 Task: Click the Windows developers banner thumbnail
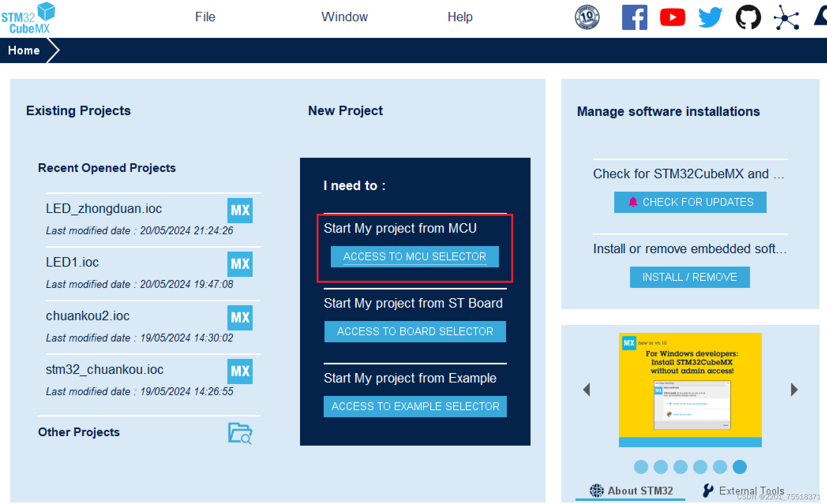pyautogui.click(x=690, y=390)
